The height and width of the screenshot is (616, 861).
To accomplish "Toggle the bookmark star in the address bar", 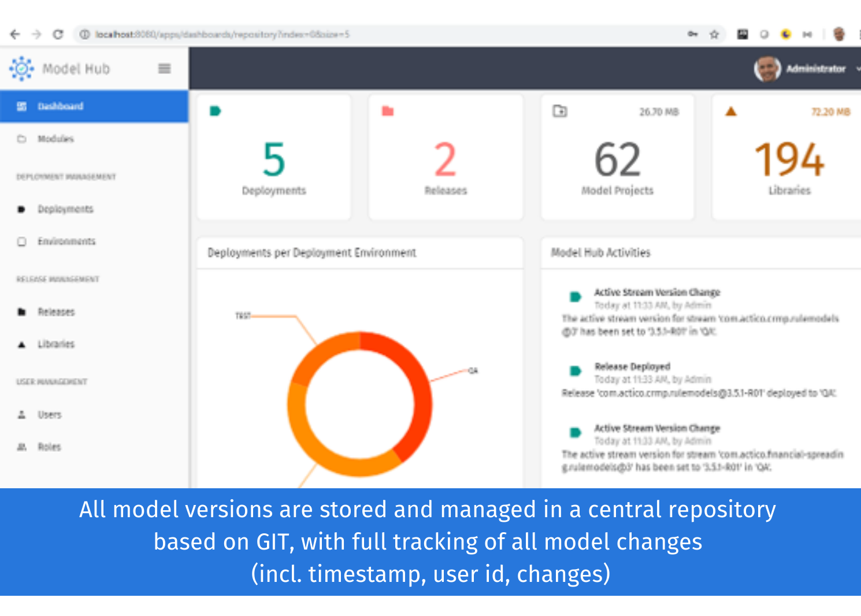I will [x=714, y=34].
